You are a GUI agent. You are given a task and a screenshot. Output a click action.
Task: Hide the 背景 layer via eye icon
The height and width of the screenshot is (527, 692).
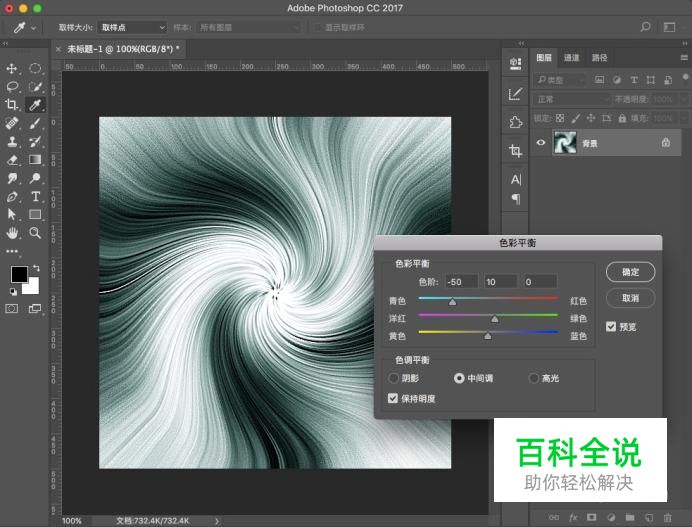tap(540, 143)
